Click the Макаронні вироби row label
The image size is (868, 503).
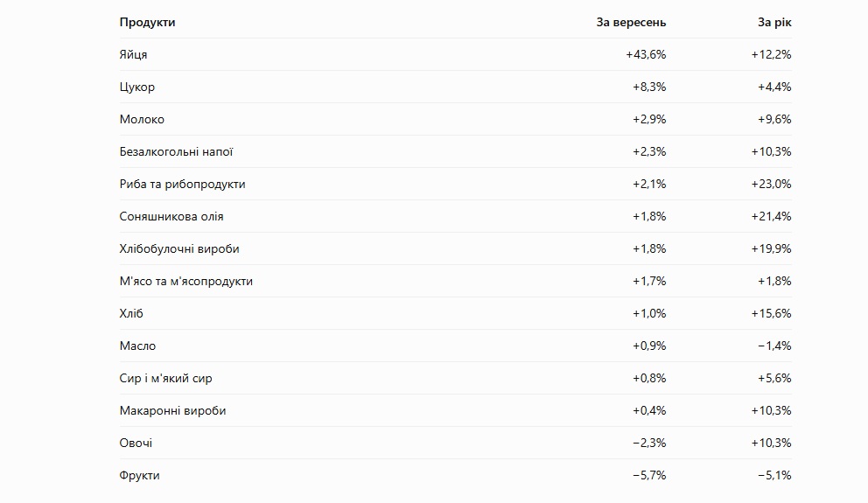click(x=172, y=410)
